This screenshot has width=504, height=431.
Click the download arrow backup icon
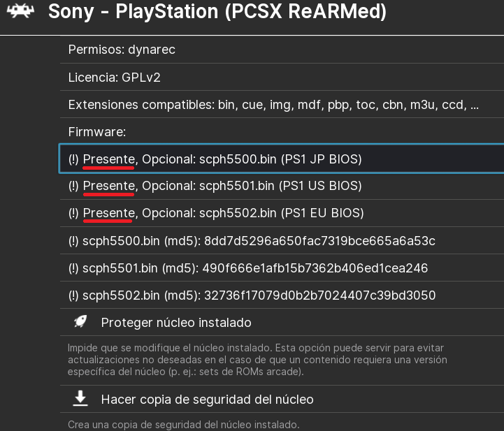tap(80, 399)
